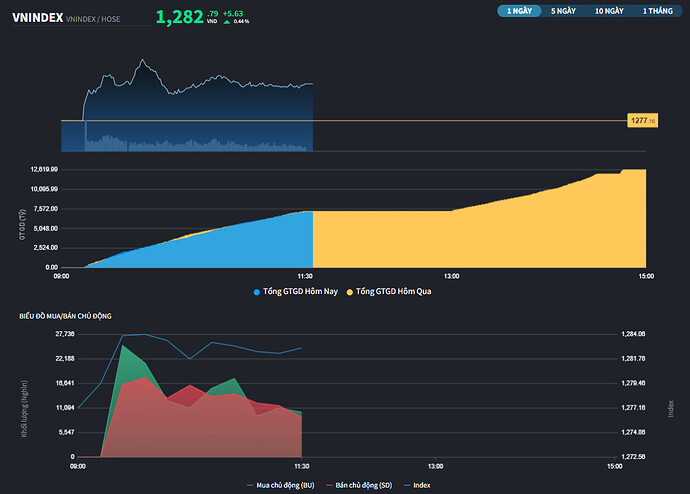
Task: Hide the Bán chủ động (SD) series
Action: coord(363,485)
